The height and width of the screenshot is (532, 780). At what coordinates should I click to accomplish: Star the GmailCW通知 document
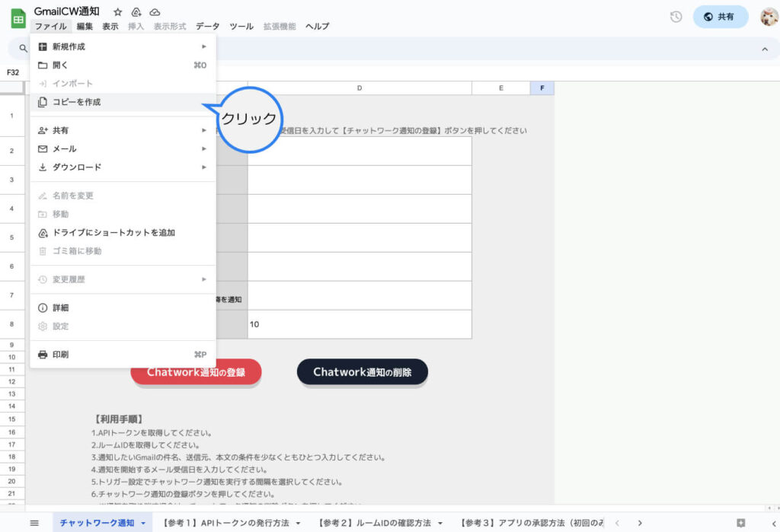coord(118,12)
